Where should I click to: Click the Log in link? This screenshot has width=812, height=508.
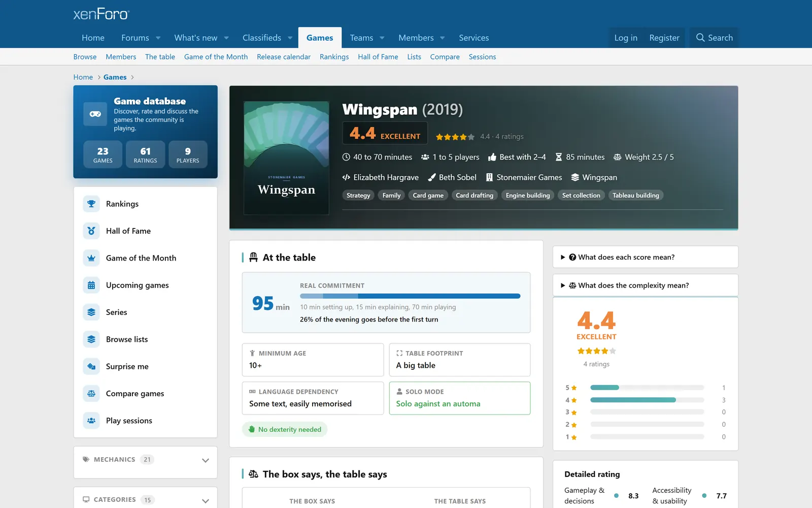(626, 38)
